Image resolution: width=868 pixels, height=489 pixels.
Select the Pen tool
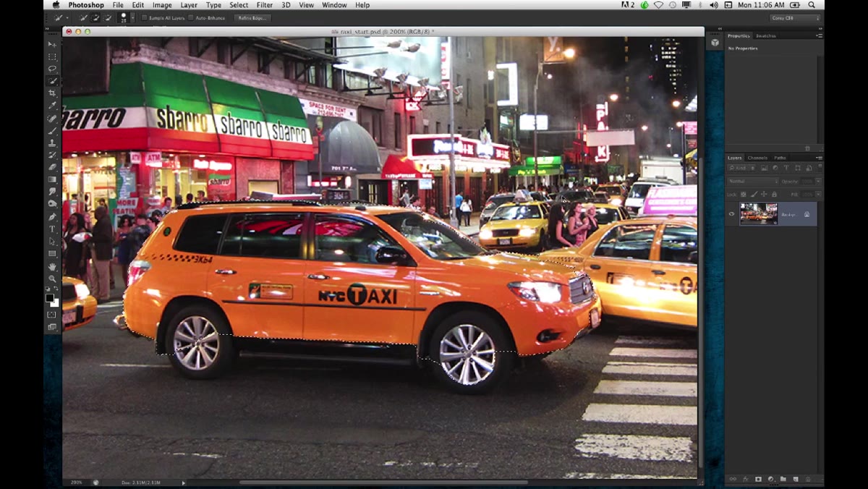[x=52, y=216]
